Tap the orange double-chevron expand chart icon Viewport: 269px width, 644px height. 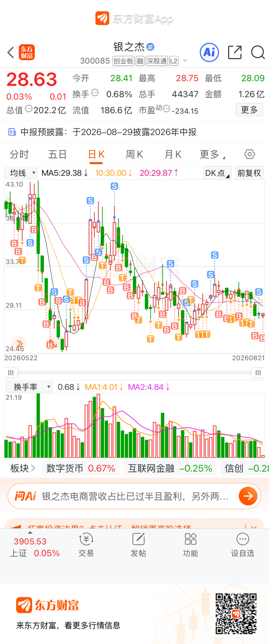pyautogui.click(x=20, y=343)
